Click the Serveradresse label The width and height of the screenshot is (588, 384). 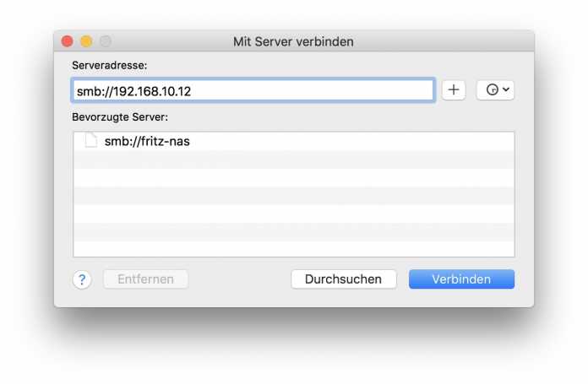(x=111, y=65)
